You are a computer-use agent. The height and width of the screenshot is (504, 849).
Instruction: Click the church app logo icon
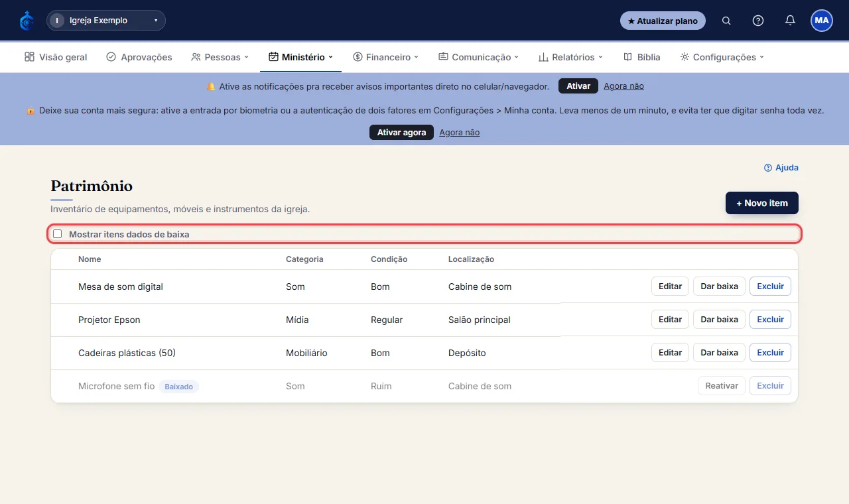27,21
